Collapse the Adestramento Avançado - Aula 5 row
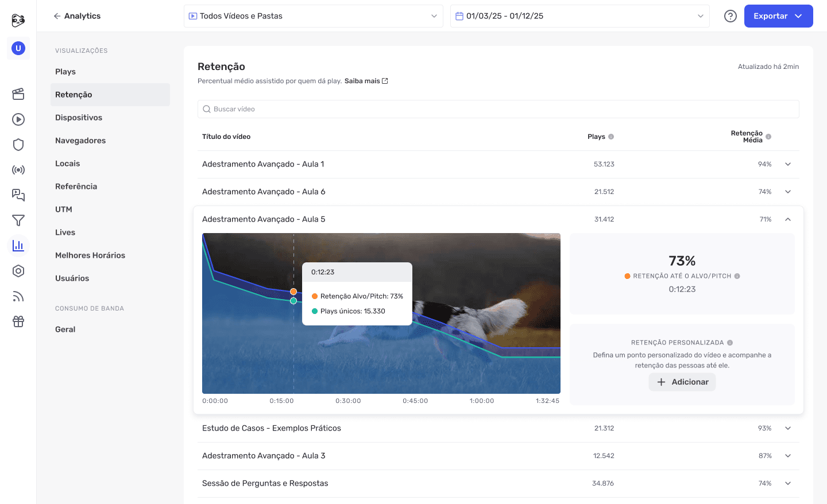The width and height of the screenshot is (827, 504). click(788, 219)
